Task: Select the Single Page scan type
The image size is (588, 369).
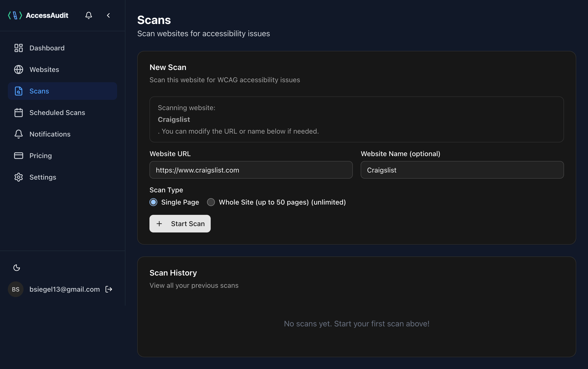Action: [x=153, y=202]
